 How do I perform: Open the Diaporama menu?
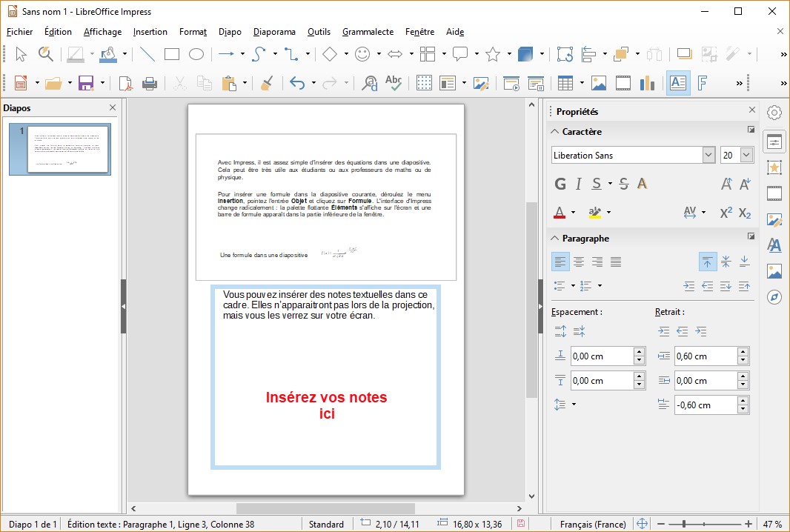point(274,32)
